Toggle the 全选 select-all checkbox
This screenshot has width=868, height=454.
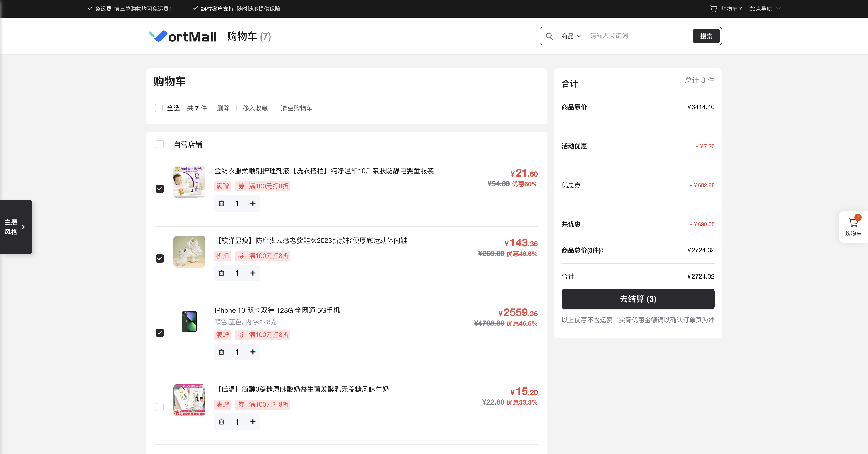point(159,108)
